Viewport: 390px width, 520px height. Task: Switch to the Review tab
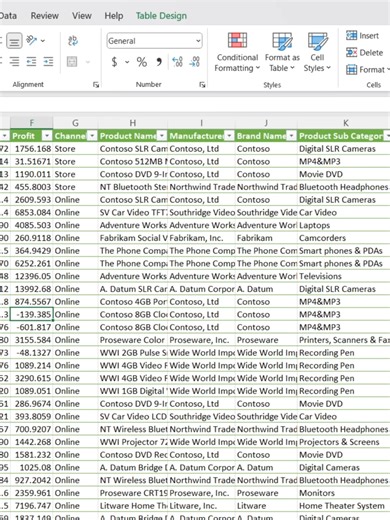(x=44, y=16)
